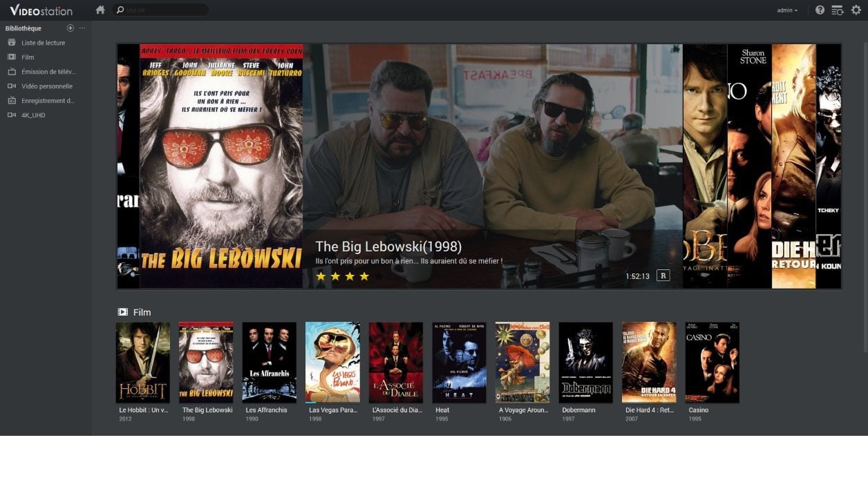Open the settings gear icon
The height and width of the screenshot is (489, 868).
(856, 10)
